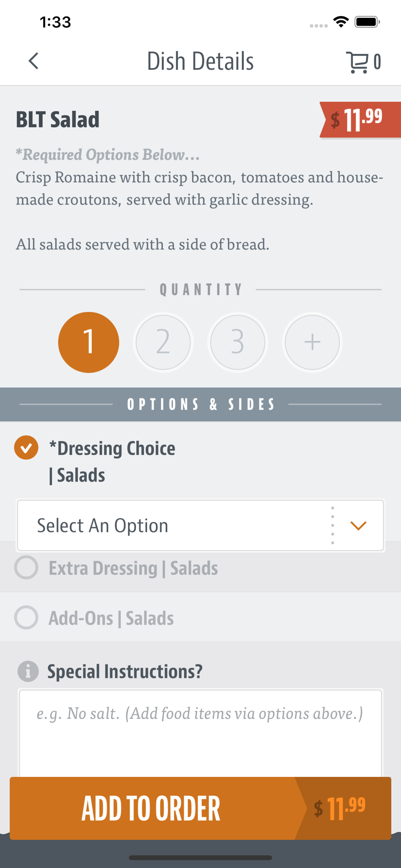Toggle the Dressing Choice checkmark
Viewport: 401px width, 868px height.
(26, 447)
